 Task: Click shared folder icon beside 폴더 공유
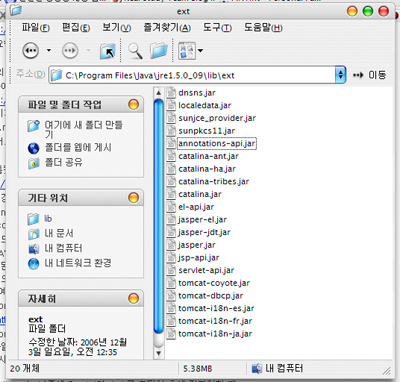pos(33,163)
